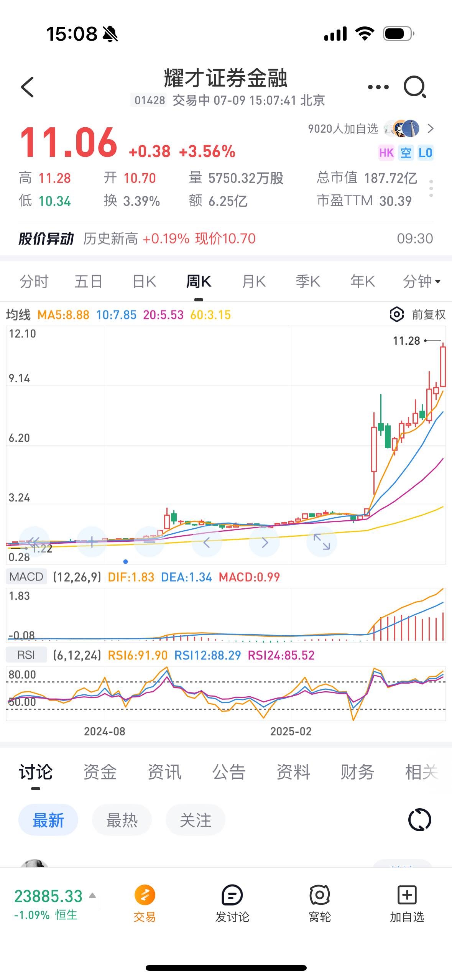Screen dimensions: 452x980
Task: Tap the chart rewind double-arrow button
Action: click(x=34, y=542)
